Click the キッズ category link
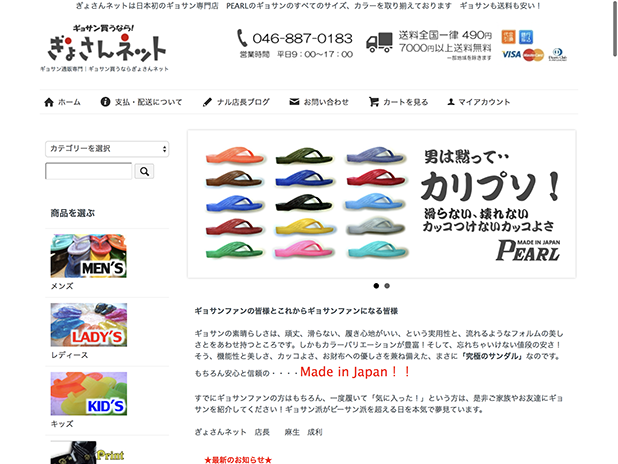Image resolution: width=618 pixels, height=464 pixels. 62,424
